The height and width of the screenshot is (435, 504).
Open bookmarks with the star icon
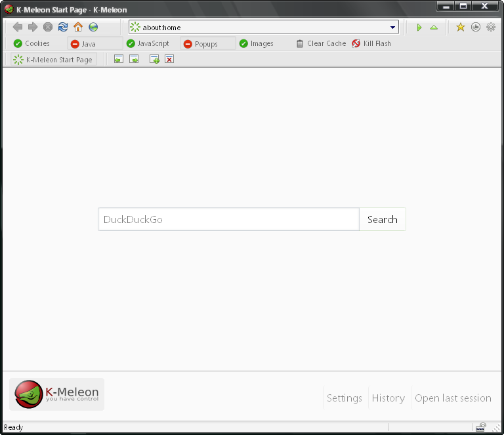[x=460, y=27]
